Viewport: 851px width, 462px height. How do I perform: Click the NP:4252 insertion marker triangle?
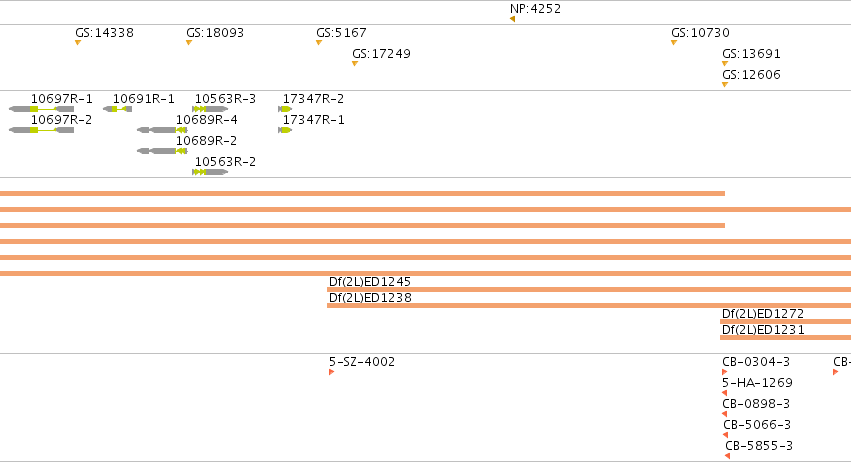click(512, 20)
